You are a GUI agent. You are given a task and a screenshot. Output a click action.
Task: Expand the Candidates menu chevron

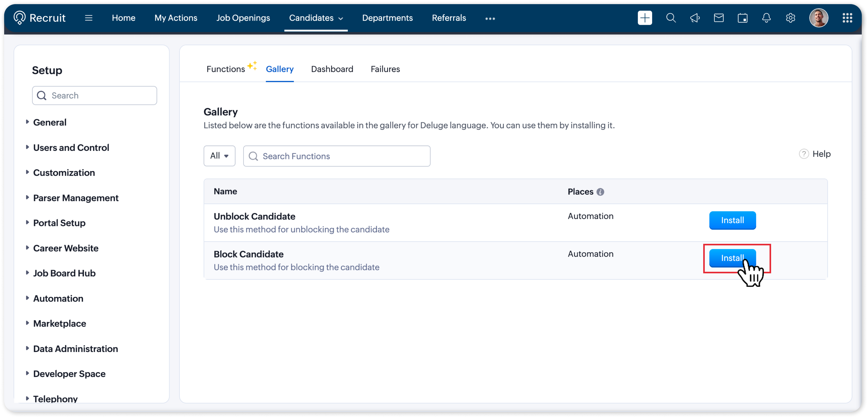(341, 19)
